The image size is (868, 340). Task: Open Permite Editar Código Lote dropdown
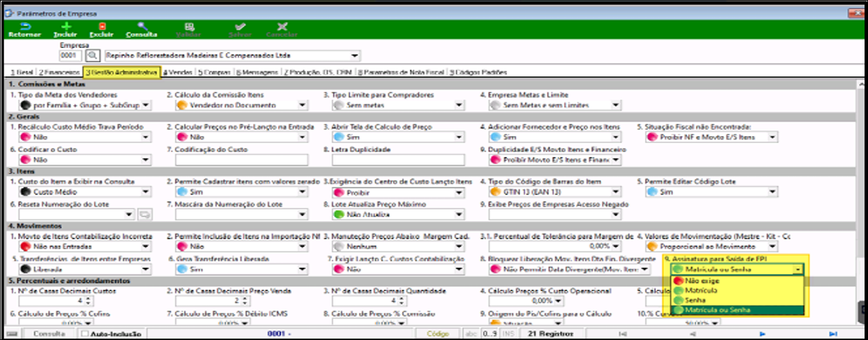click(x=711, y=192)
